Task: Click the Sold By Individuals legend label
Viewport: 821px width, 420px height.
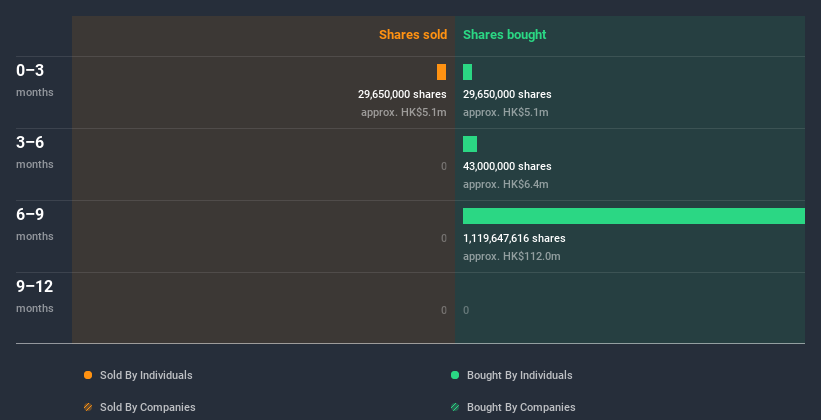Action: pos(146,375)
